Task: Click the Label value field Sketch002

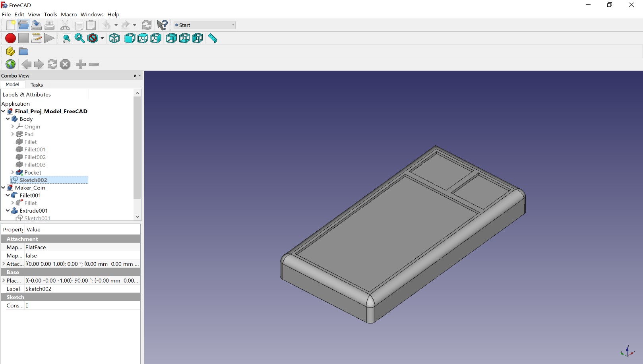Action: point(82,289)
